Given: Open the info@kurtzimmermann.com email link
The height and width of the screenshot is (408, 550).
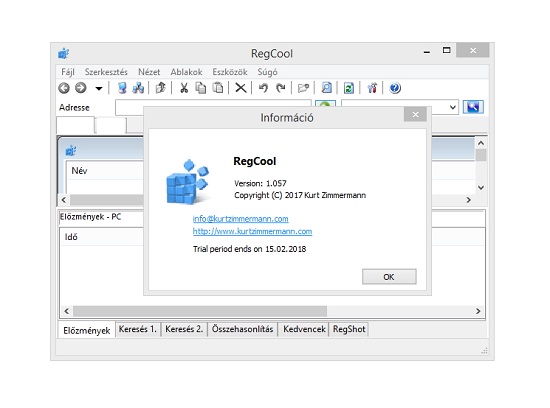Looking at the screenshot, I should pyautogui.click(x=241, y=219).
